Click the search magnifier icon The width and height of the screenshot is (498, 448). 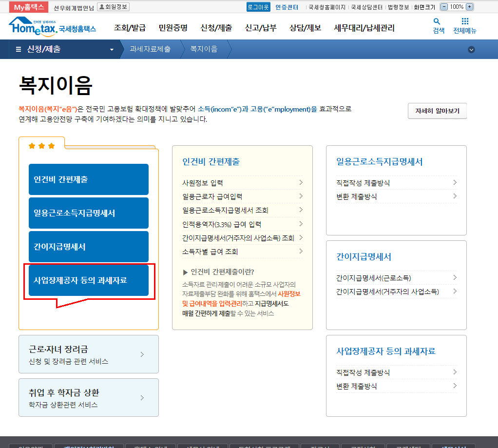pos(436,21)
